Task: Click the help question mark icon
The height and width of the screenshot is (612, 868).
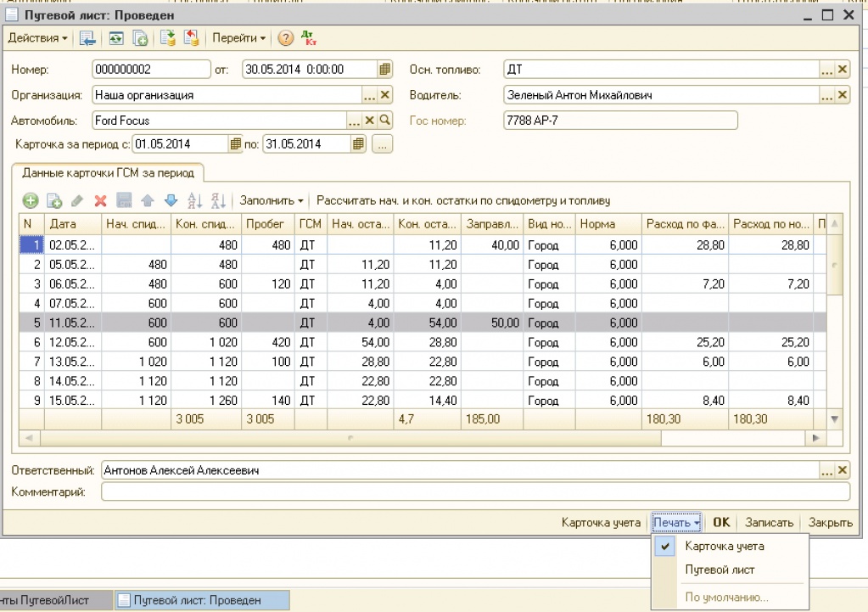Action: (285, 38)
